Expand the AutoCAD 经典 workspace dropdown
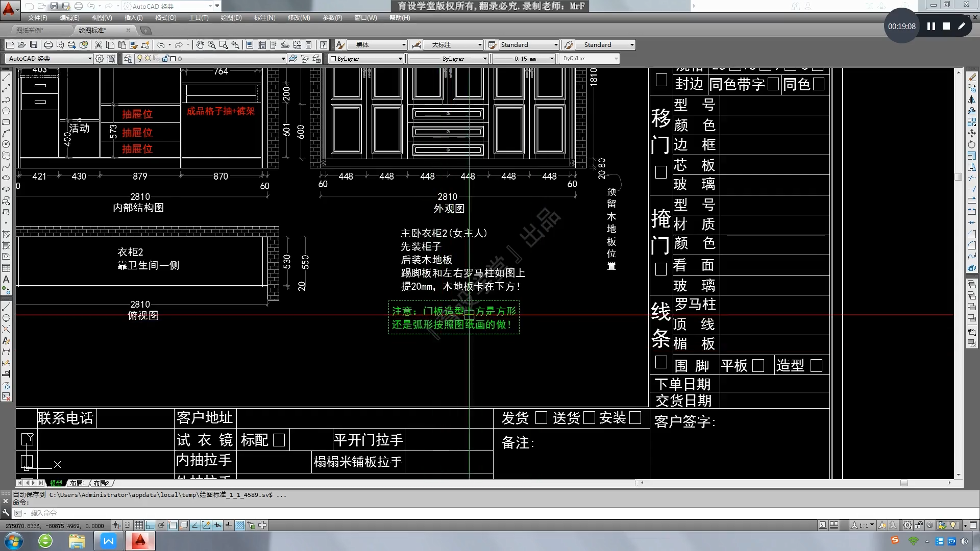This screenshot has width=980, height=551. pos(49,59)
